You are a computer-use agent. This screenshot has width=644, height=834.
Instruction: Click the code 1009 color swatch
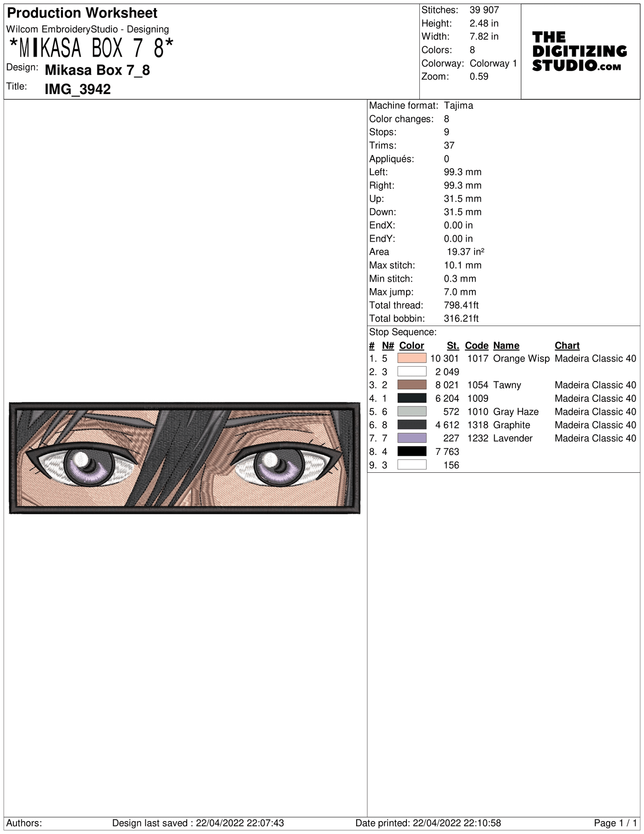[x=412, y=398]
